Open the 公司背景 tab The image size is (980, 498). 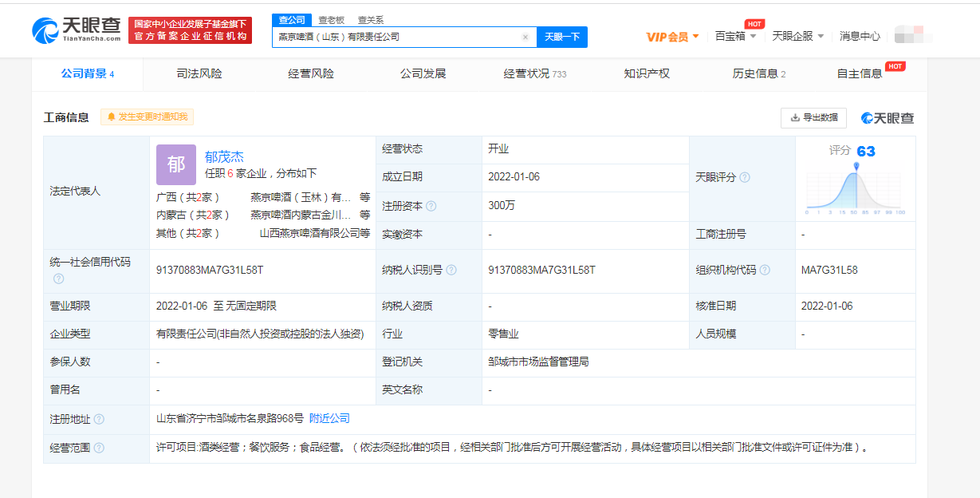pos(88,73)
